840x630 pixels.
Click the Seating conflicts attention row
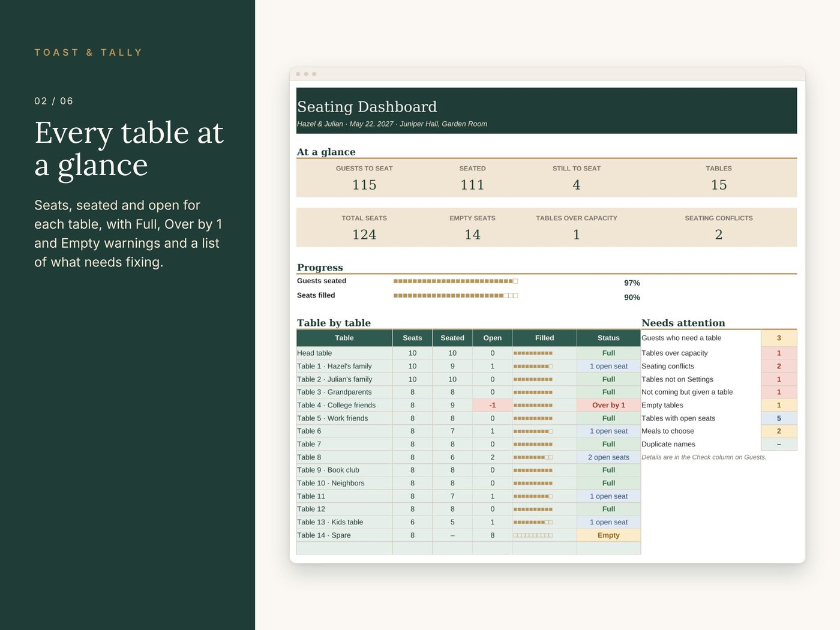719,366
